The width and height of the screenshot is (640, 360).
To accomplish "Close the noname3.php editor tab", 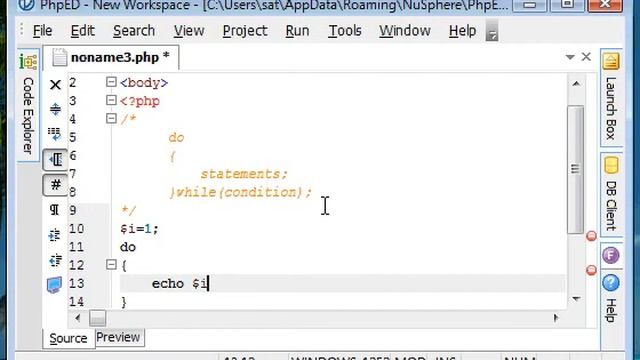I will pyautogui.click(x=586, y=57).
